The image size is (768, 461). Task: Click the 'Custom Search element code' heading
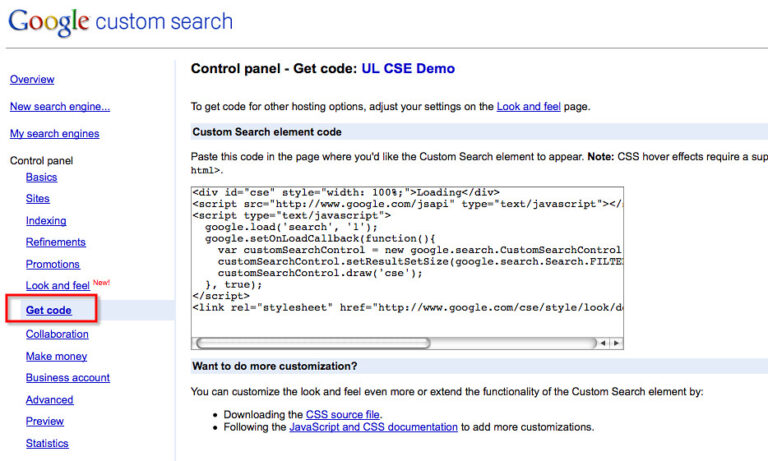[x=267, y=132]
